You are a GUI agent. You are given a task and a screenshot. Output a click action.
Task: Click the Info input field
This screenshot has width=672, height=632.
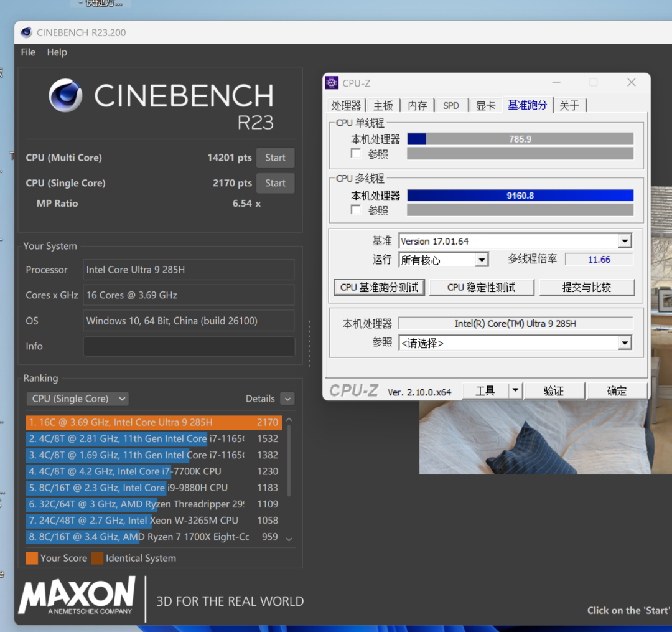click(x=189, y=346)
